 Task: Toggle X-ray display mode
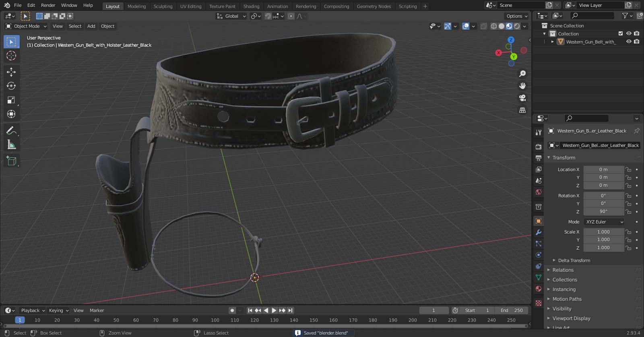[x=484, y=26]
